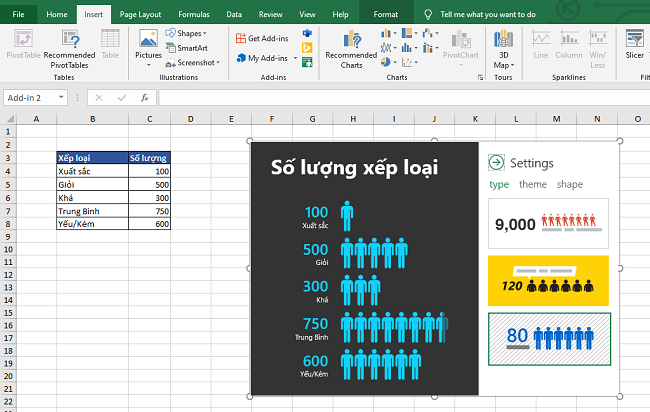
Task: Switch to the theme settings tab
Action: point(532,184)
